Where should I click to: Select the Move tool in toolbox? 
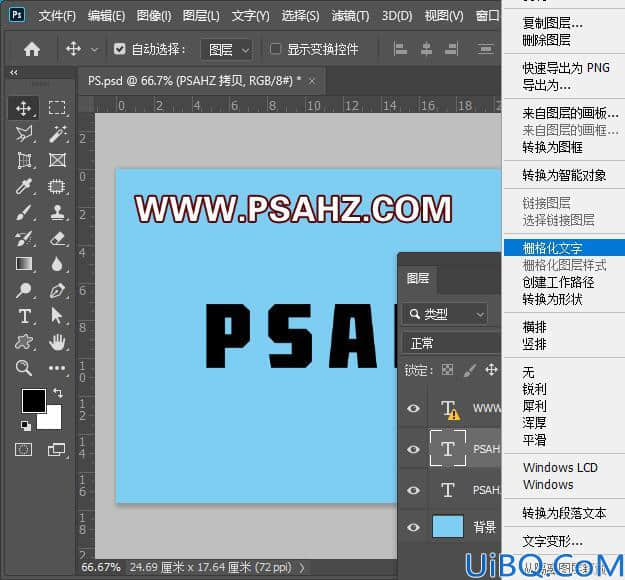point(24,108)
